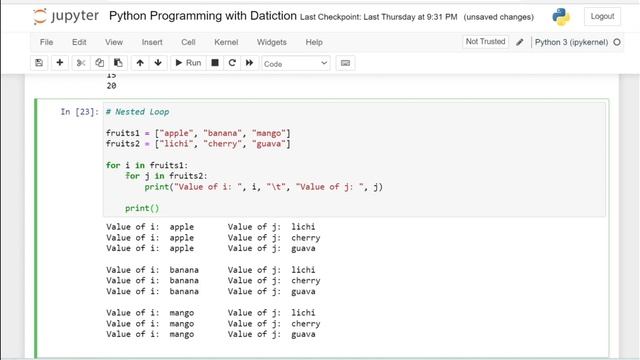The width and height of the screenshot is (640, 360).
Task: Open the command palette keyboard icon
Action: tap(345, 63)
